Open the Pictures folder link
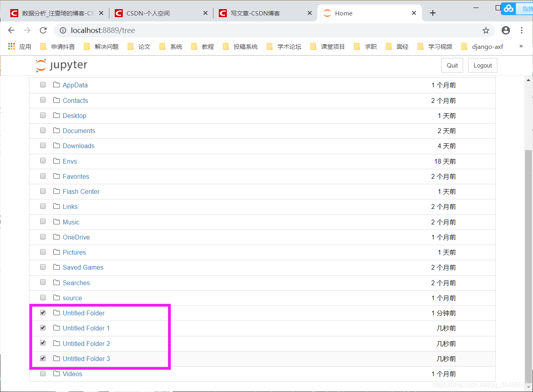The width and height of the screenshot is (533, 392). point(74,252)
